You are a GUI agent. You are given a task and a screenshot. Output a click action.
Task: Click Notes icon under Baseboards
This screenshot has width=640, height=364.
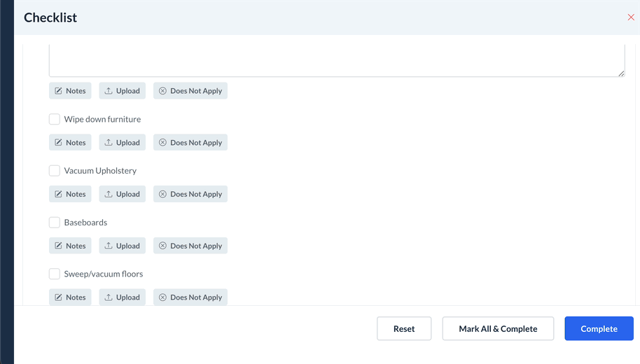click(59, 246)
